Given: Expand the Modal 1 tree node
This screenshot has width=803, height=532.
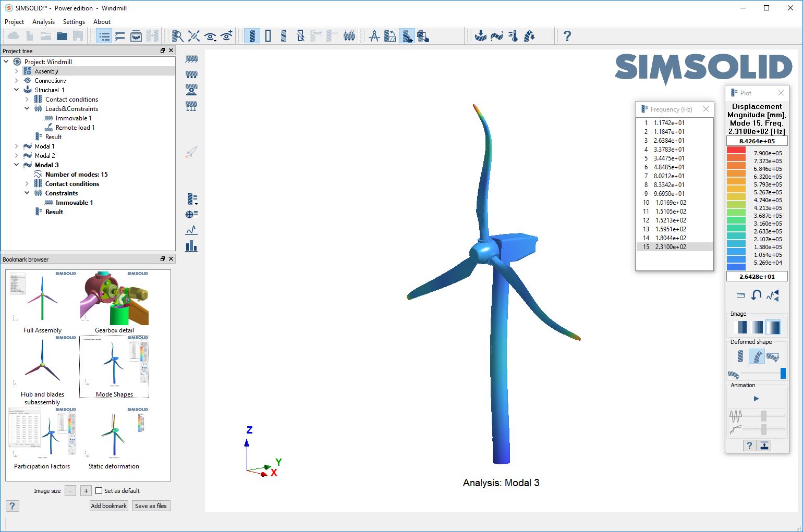Looking at the screenshot, I should click(x=16, y=146).
